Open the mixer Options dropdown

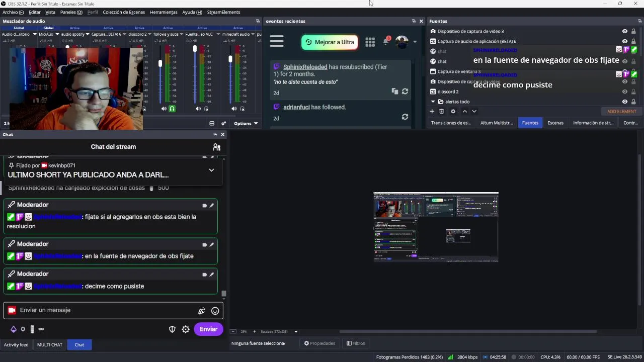246,123
